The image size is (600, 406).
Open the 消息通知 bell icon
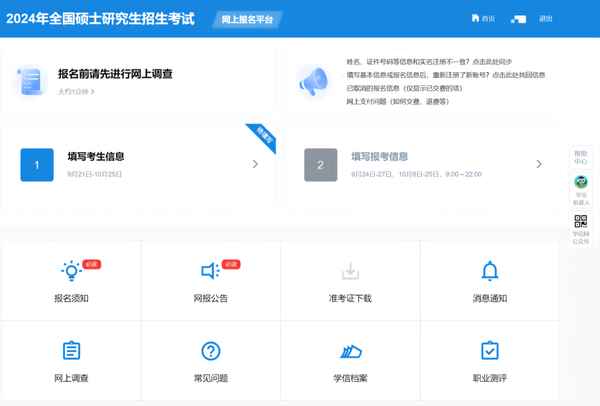(x=490, y=271)
